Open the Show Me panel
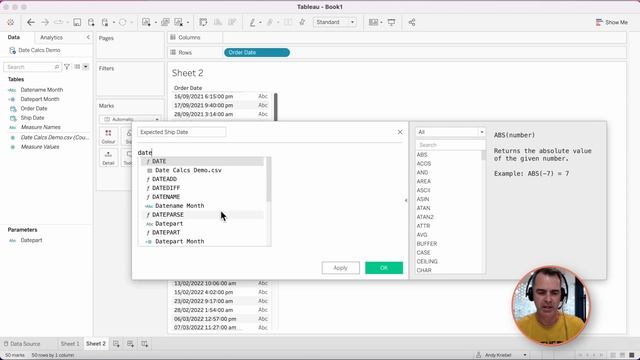Screen dimensions: 640x360 tap(611, 22)
